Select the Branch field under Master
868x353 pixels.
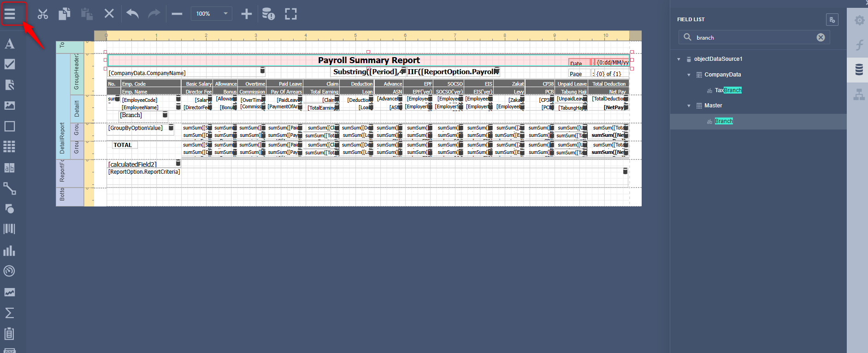click(x=724, y=121)
